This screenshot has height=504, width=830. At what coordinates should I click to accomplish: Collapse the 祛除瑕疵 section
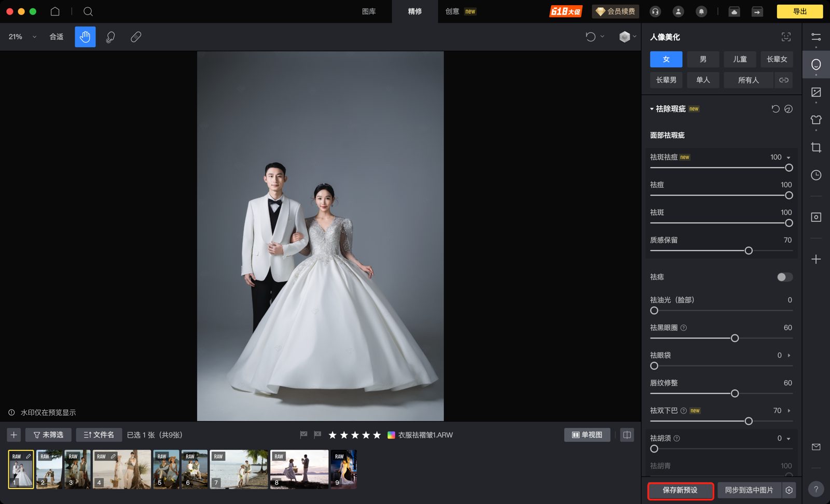pyautogui.click(x=652, y=109)
